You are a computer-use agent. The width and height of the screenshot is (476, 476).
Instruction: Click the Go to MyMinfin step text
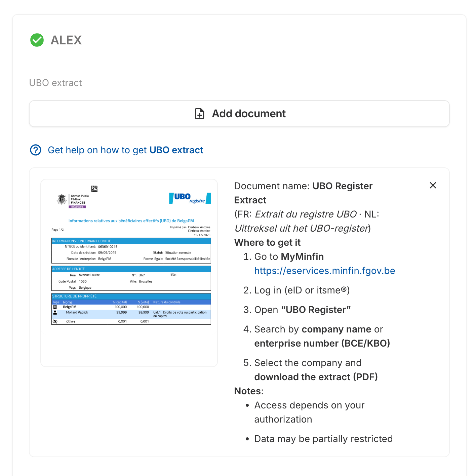[289, 256]
